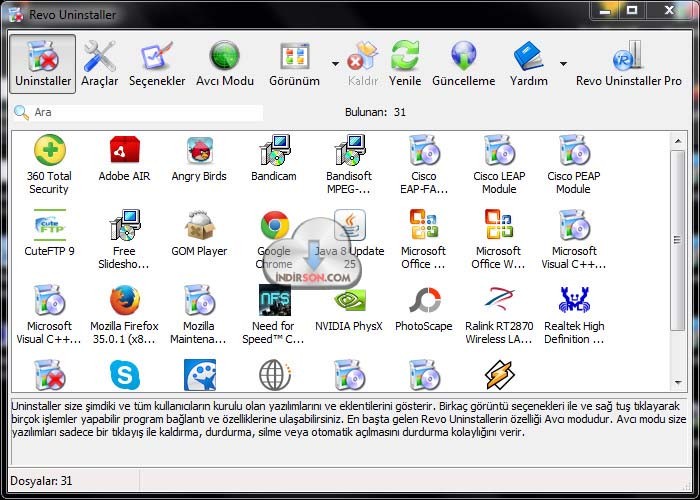Select Microsoft Visual C++ beside Office W...

[574, 240]
